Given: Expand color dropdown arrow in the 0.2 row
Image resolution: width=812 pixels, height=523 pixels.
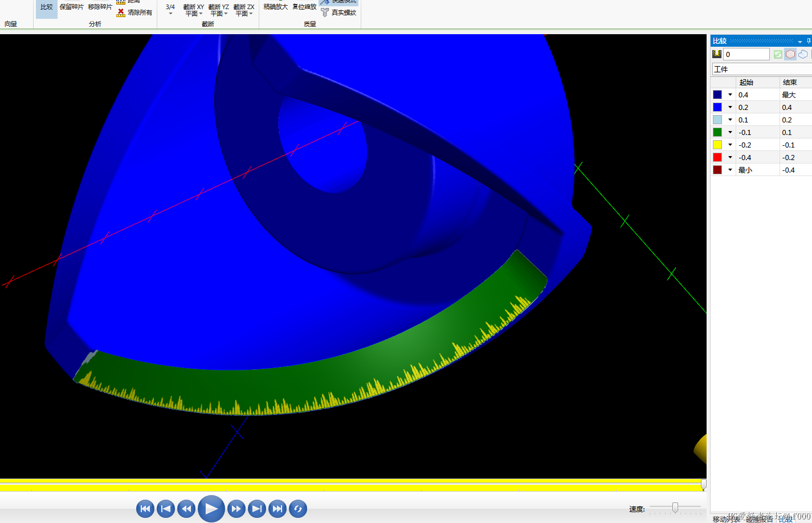Looking at the screenshot, I should (730, 108).
